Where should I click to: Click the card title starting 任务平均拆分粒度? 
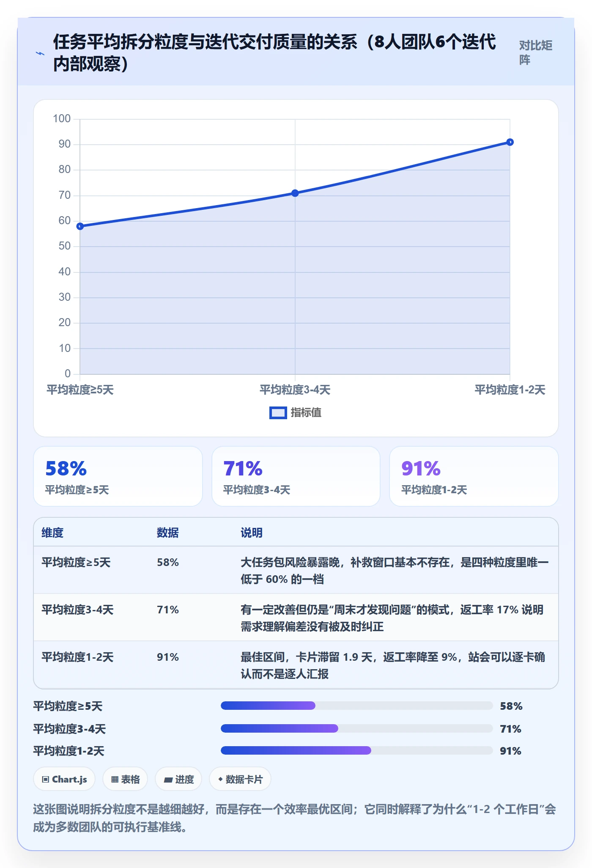click(274, 53)
